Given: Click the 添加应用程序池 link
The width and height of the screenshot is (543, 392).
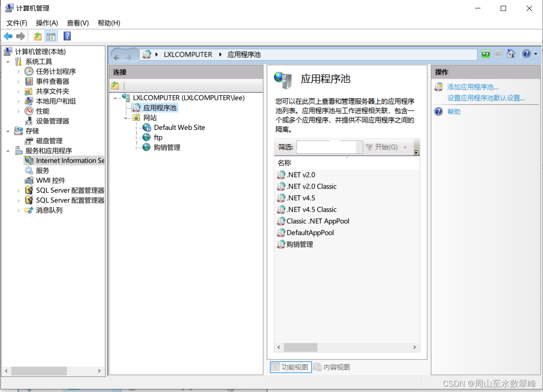Looking at the screenshot, I should 473,87.
